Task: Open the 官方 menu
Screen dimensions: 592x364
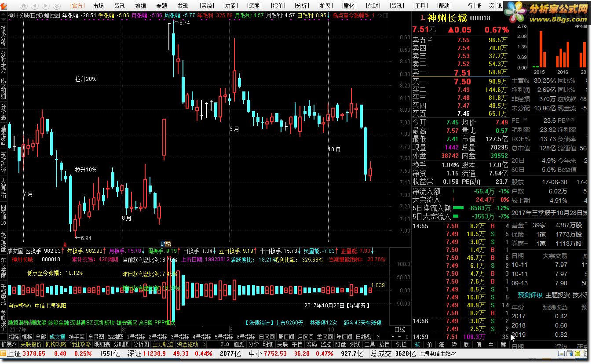Action: pos(77,6)
